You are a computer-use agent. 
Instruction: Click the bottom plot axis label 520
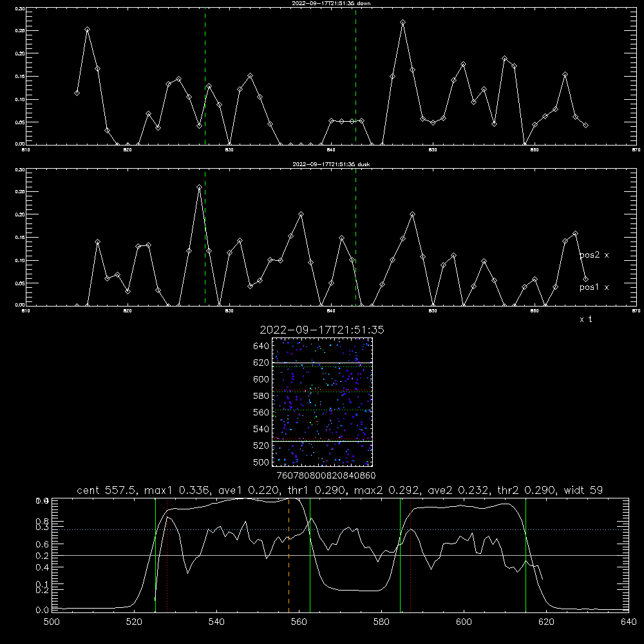click(134, 622)
